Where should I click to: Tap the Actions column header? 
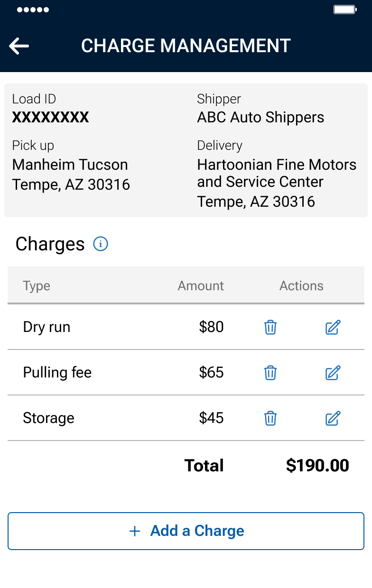pyautogui.click(x=301, y=286)
